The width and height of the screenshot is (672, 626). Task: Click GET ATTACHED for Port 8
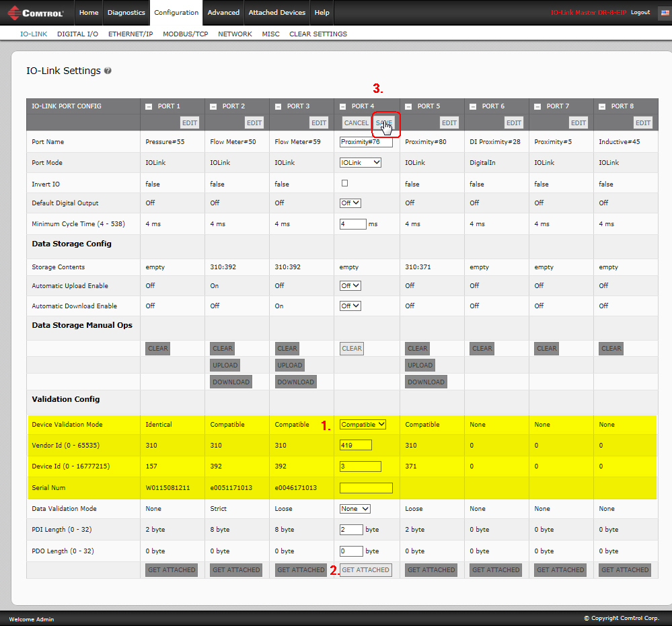coord(625,570)
